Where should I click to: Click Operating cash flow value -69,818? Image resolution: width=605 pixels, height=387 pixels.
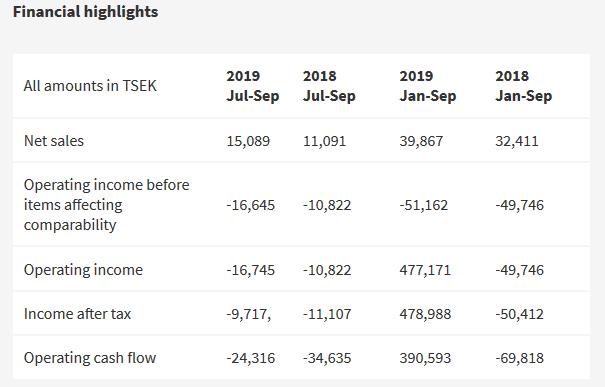520,358
